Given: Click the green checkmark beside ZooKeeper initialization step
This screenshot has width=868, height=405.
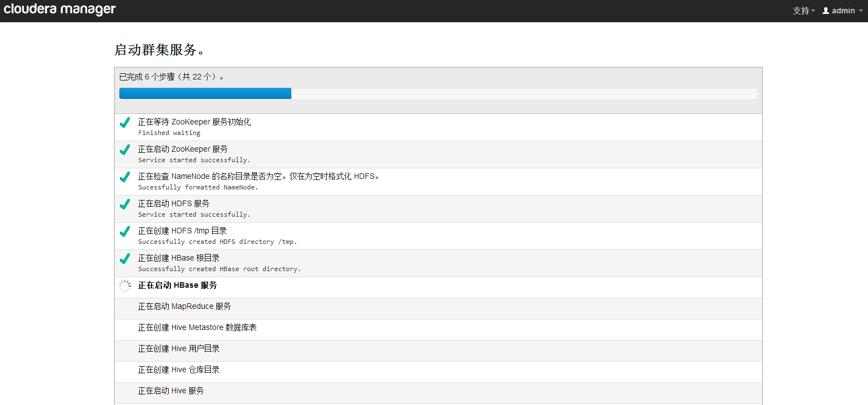Looking at the screenshot, I should click(x=124, y=123).
